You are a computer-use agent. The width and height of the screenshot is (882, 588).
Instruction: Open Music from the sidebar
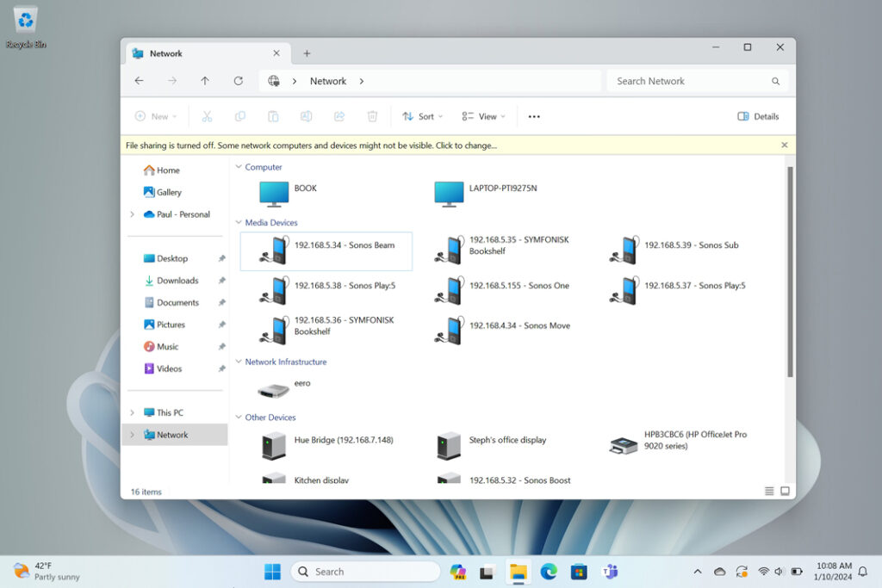pos(169,346)
